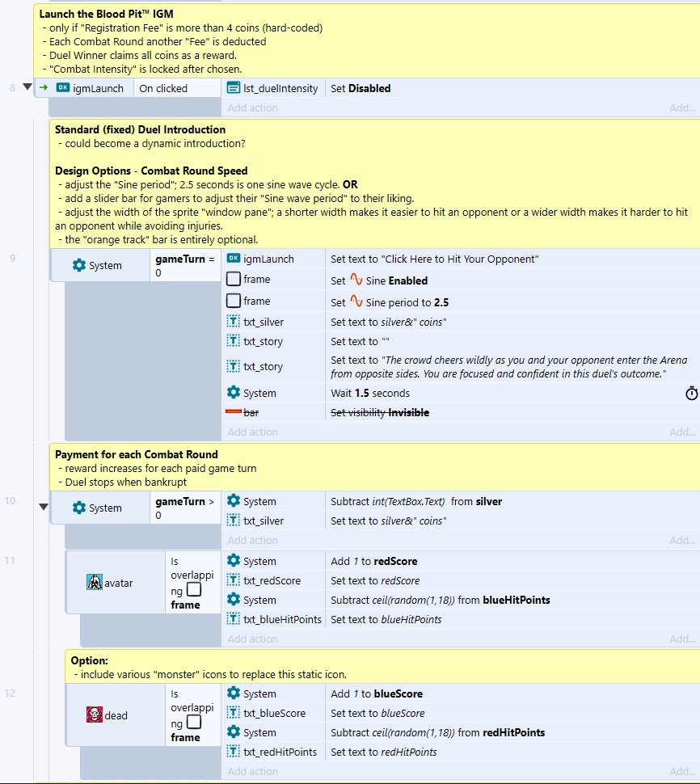Select the Option: comment heading

(90, 660)
